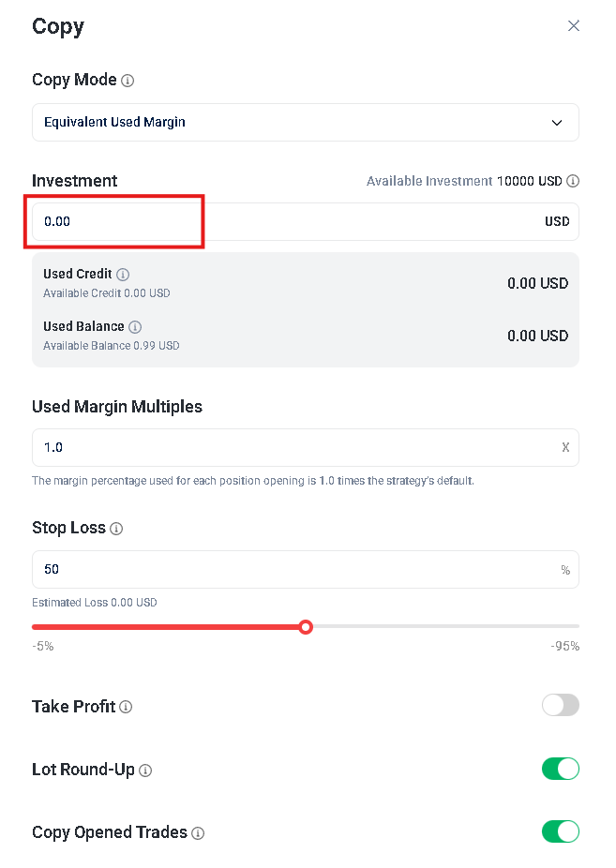Image resolution: width=616 pixels, height=868 pixels.
Task: Click the Available Investment 10000 USD text
Action: click(463, 181)
